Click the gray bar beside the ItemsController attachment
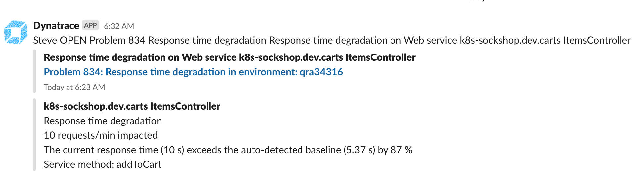 [34, 135]
